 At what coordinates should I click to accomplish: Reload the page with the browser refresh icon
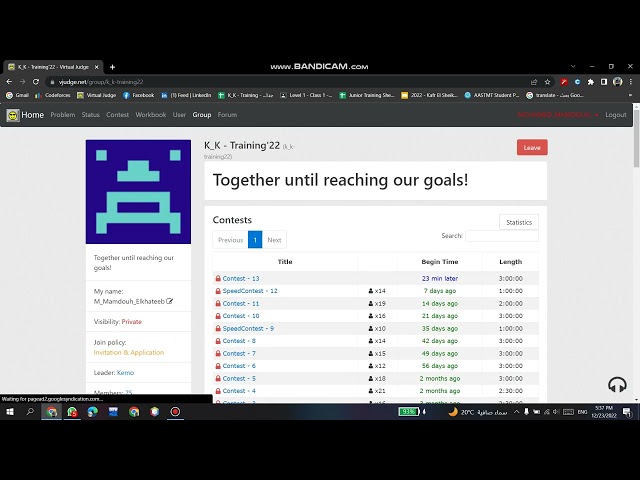click(36, 82)
